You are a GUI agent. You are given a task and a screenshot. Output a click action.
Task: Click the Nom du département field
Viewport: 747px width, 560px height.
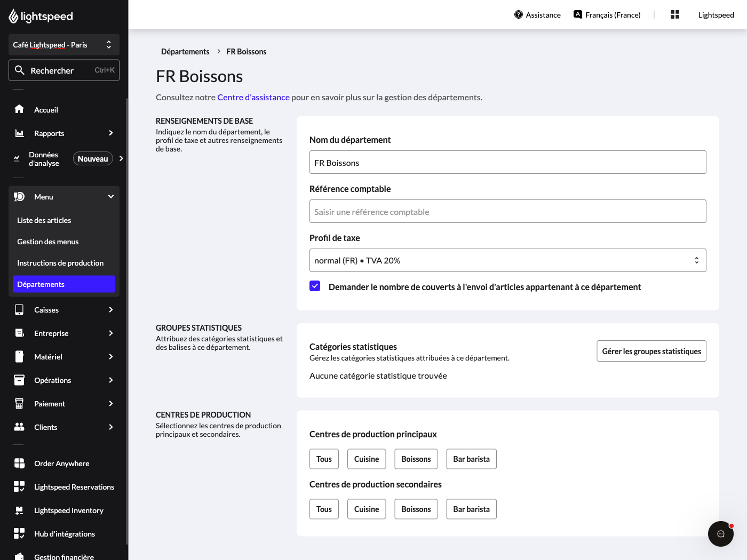coord(507,162)
